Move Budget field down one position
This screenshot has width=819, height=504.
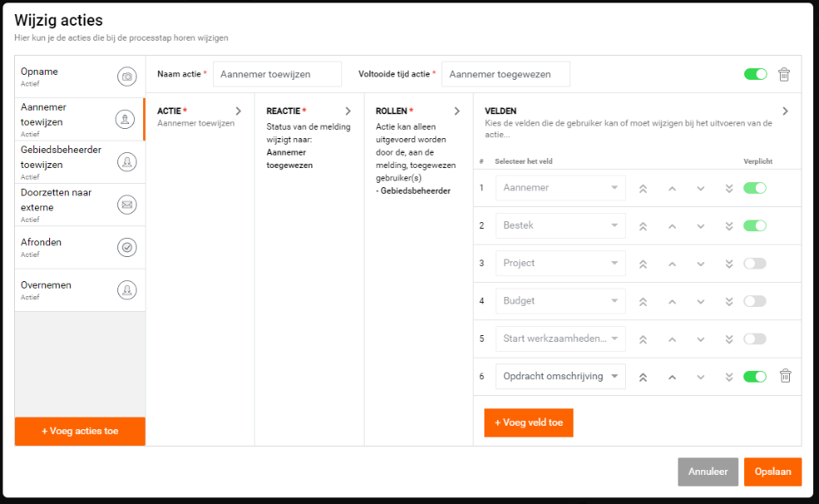coord(701,302)
